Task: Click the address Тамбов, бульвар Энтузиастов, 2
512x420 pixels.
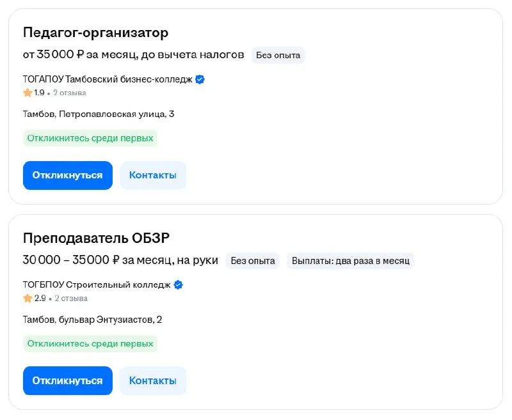Action: pos(92,320)
